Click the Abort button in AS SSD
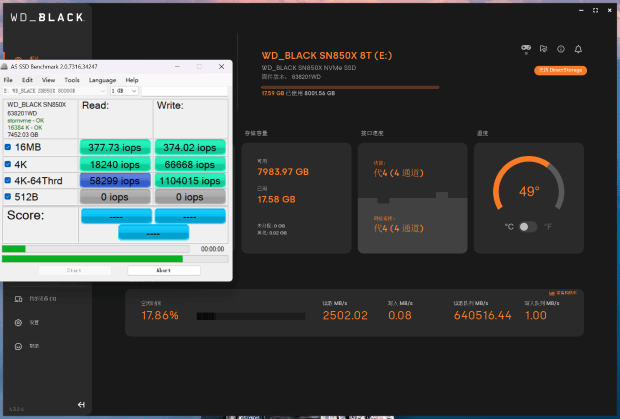Screen dimensions: 620x419 (x=164, y=270)
